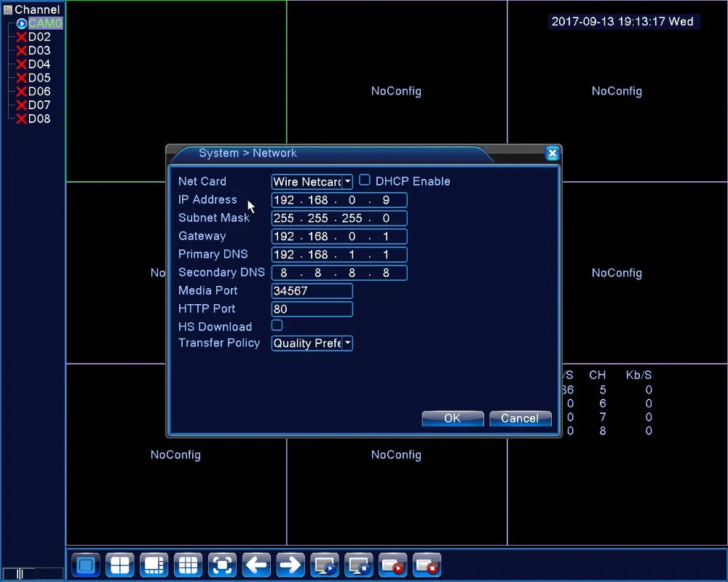This screenshot has width=728, height=582.
Task: Select channel D04 in the list
Action: [x=39, y=64]
